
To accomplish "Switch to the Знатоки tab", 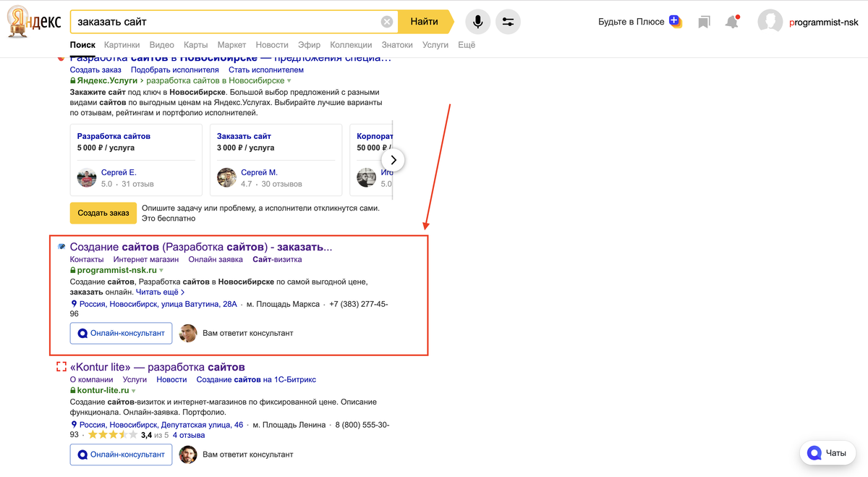I will 397,45.
